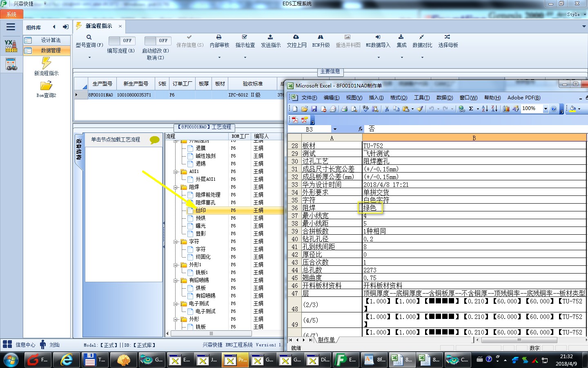The image size is (588, 368).
Task: Click MI数据导入 import icon
Action: (378, 37)
